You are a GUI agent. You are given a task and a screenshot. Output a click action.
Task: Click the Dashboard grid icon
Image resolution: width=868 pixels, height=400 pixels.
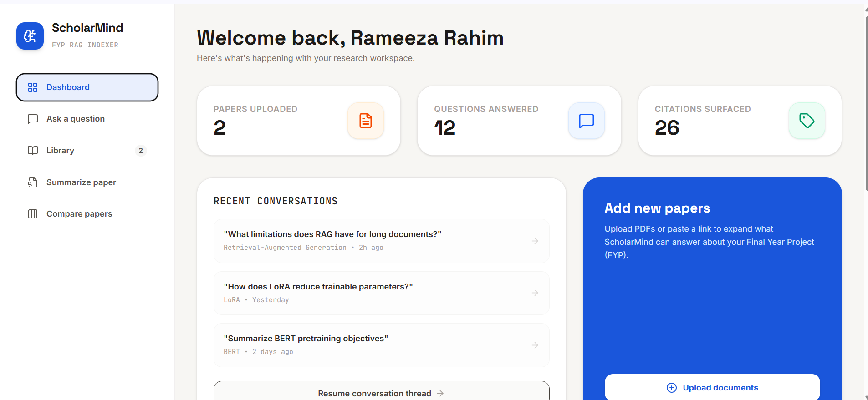tap(33, 87)
